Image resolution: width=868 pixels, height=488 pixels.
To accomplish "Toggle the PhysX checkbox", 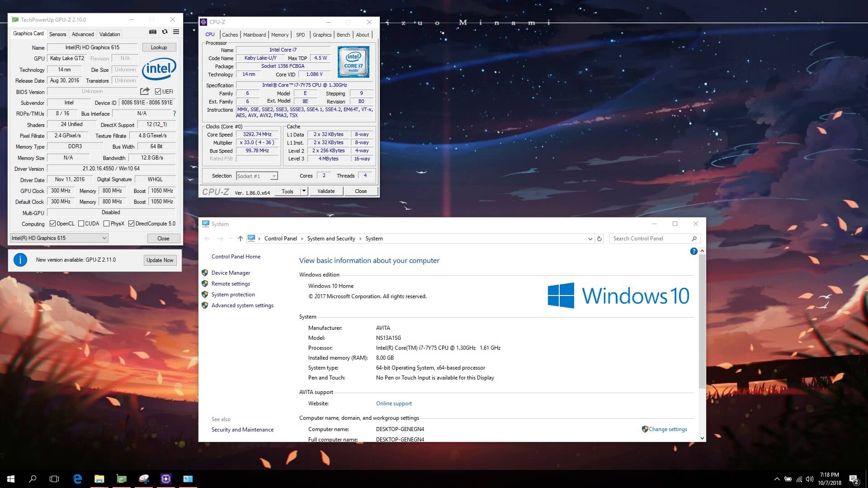I will pos(106,224).
